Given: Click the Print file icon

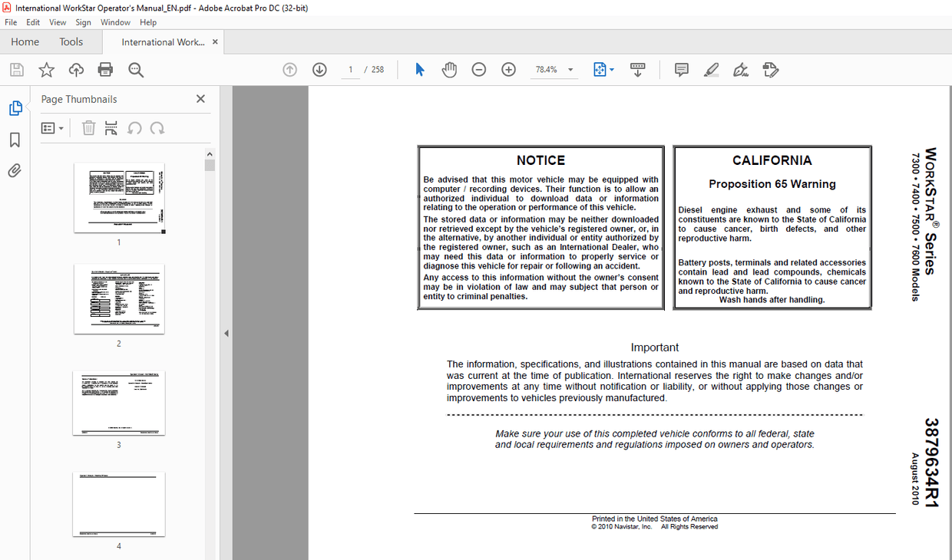Looking at the screenshot, I should (x=106, y=70).
